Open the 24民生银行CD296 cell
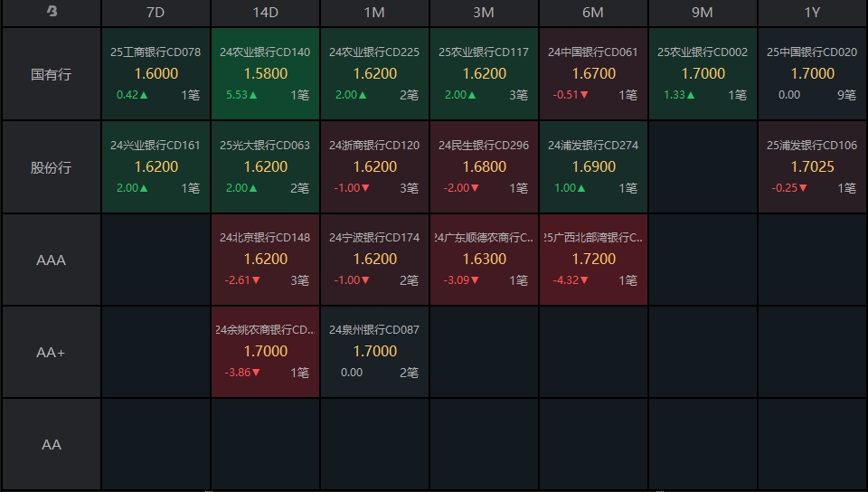The height and width of the screenshot is (492, 868). click(x=484, y=166)
